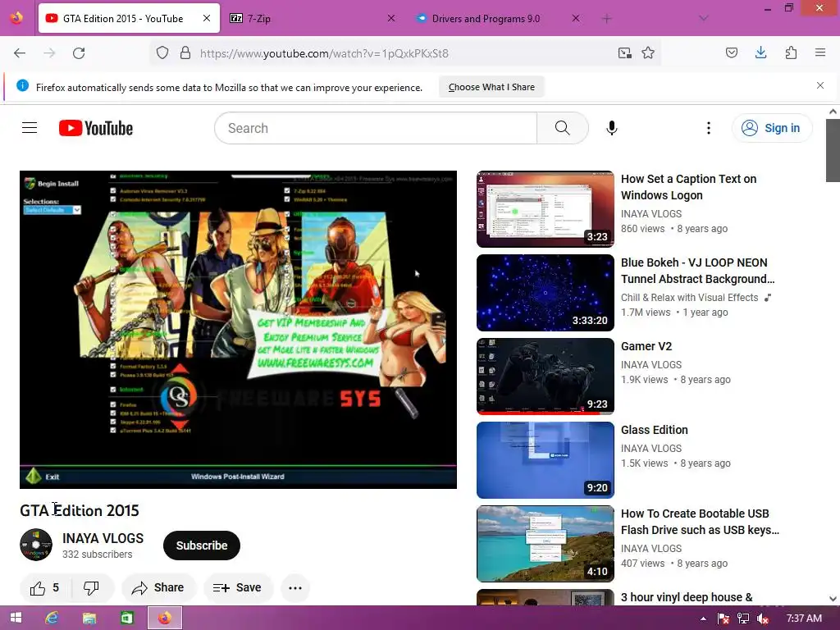Viewport: 840px width, 630px height.
Task: Like the video with thumbs up
Action: coord(45,588)
